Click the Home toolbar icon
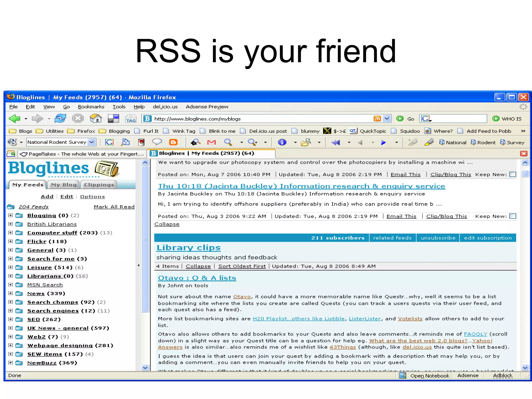This screenshot has height=399, width=532. [96, 119]
